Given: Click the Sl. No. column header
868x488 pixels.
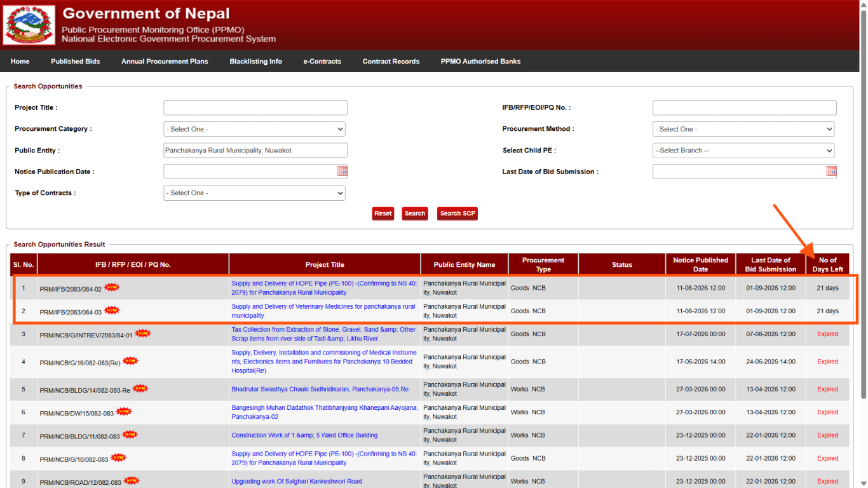Looking at the screenshot, I should pyautogui.click(x=24, y=264).
